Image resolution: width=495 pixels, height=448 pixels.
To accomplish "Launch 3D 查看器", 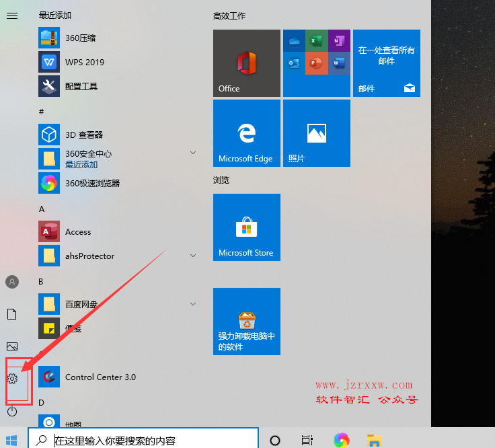I will tap(118, 135).
